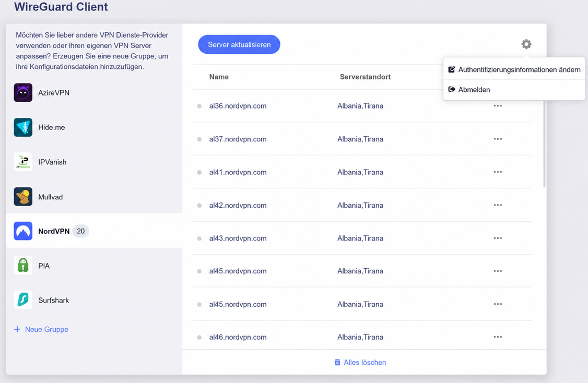Select server name al42.nordvpn.com
588x383 pixels.
(x=238, y=206)
